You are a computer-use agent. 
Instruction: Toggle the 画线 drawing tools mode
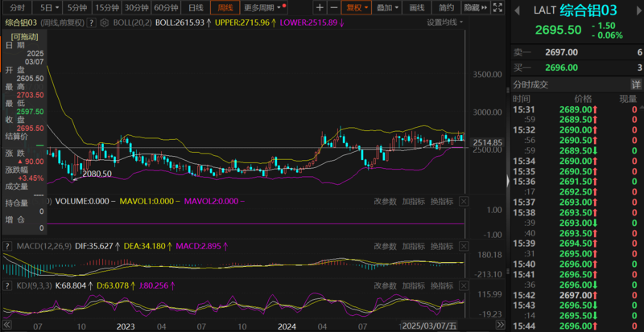[416, 7]
